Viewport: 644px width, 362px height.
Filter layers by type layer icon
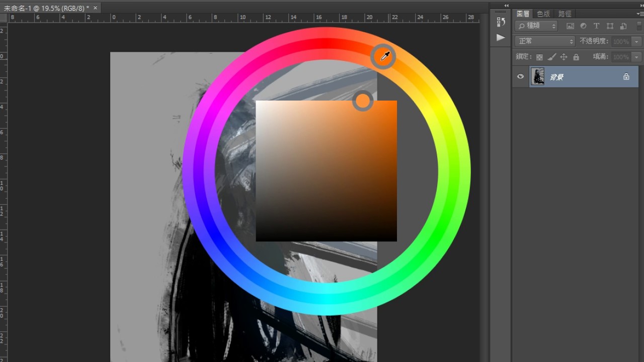coord(596,26)
